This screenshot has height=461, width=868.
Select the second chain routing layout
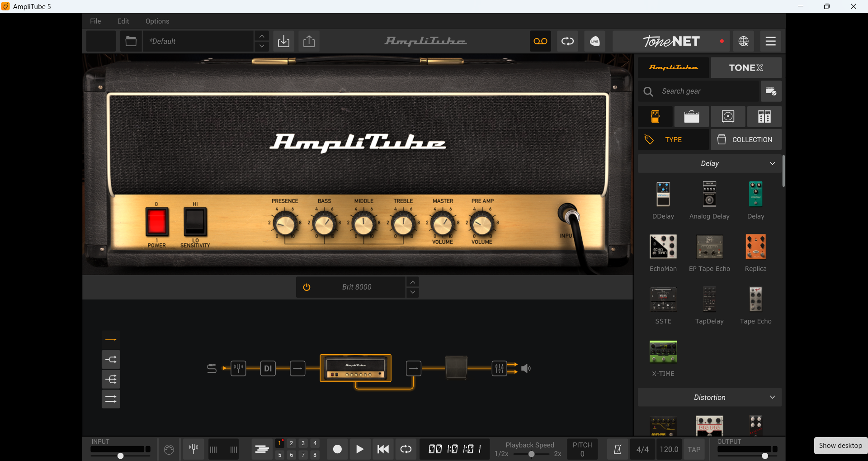[111, 360]
